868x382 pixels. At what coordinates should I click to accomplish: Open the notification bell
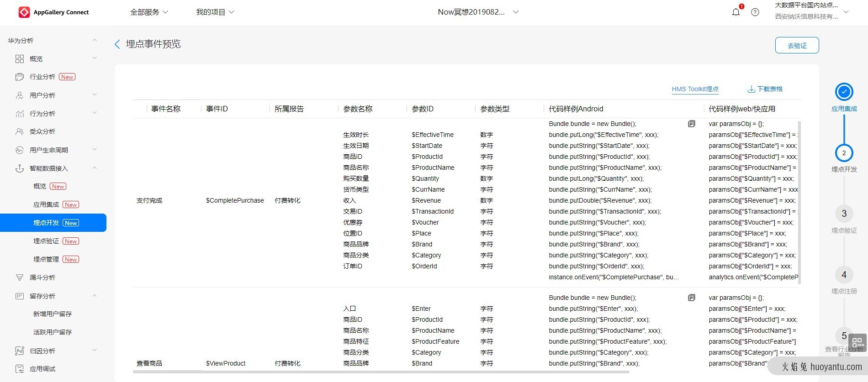(736, 12)
